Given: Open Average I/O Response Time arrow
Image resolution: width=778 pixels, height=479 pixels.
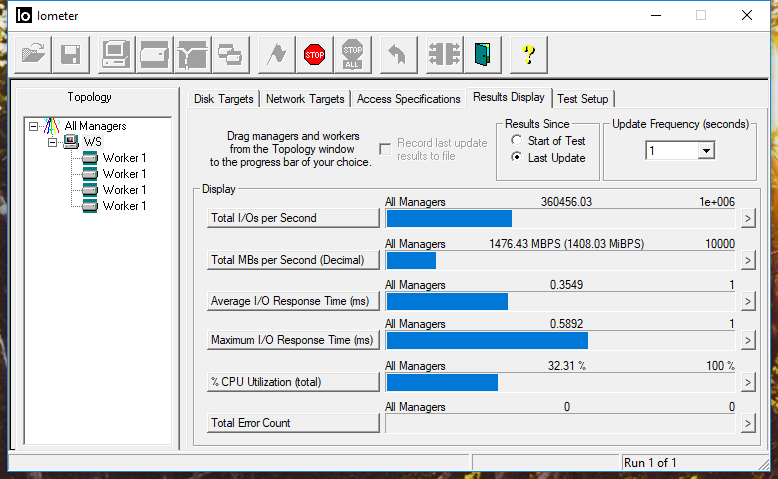Looking at the screenshot, I should (748, 301).
